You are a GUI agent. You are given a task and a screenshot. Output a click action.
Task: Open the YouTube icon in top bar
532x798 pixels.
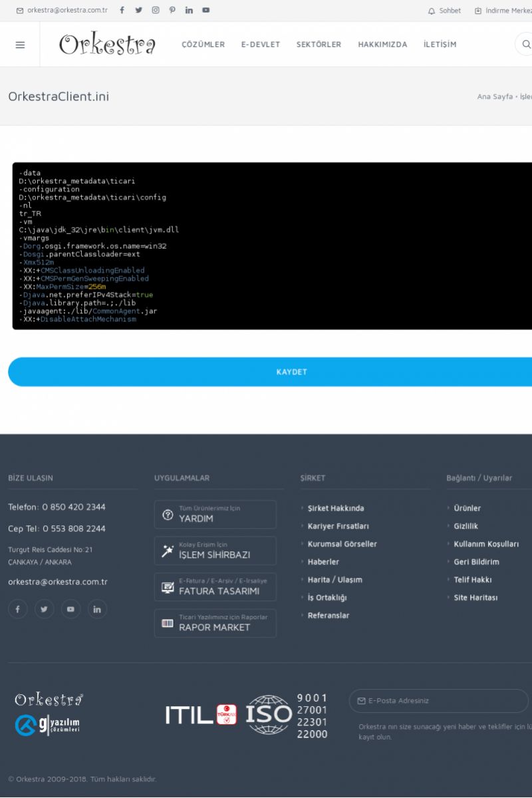coord(205,10)
